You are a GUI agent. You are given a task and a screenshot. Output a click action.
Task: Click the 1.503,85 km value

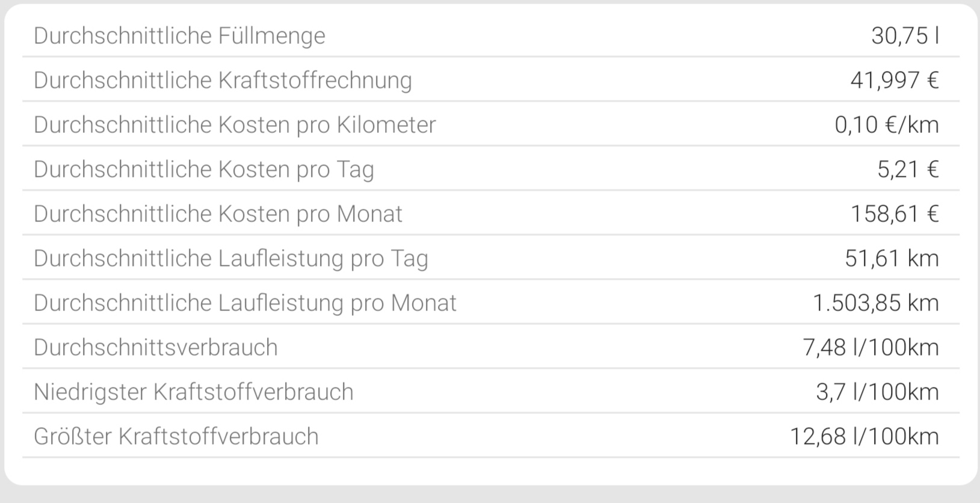point(875,303)
